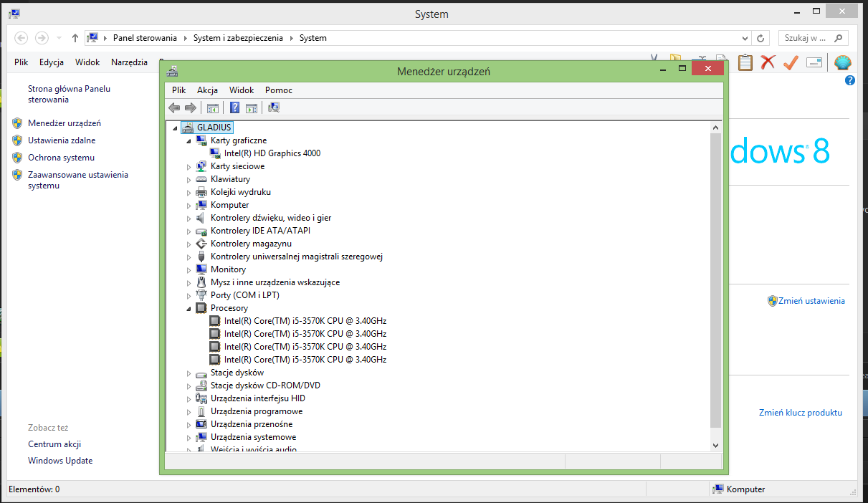868x503 pixels.
Task: Click the orange checkmark icon in System toolbar
Action: [791, 62]
